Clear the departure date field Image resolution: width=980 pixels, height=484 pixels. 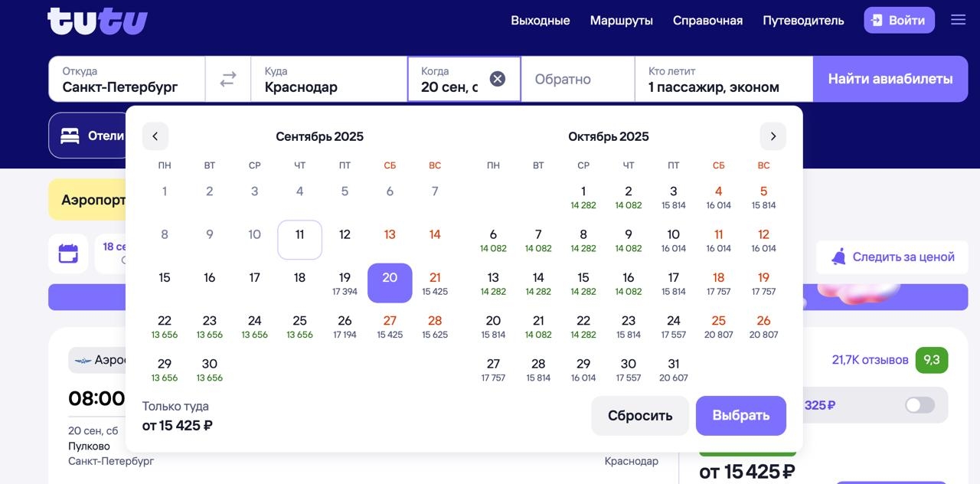tap(498, 79)
